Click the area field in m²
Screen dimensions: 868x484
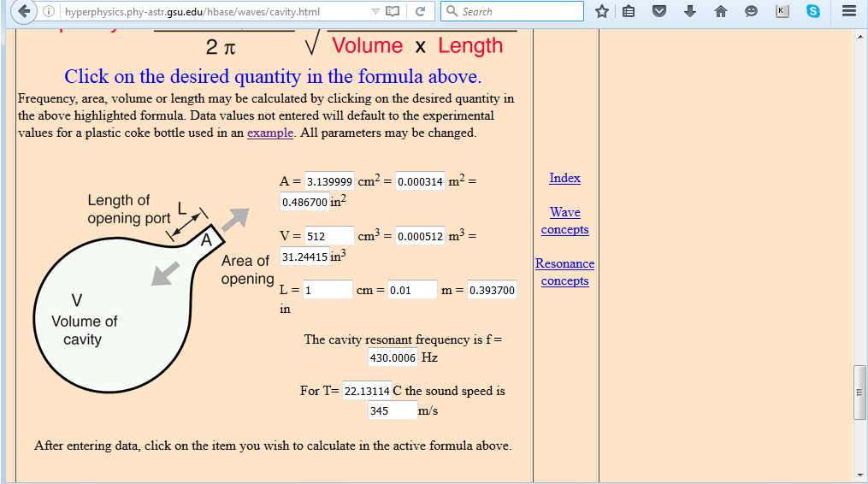click(420, 181)
